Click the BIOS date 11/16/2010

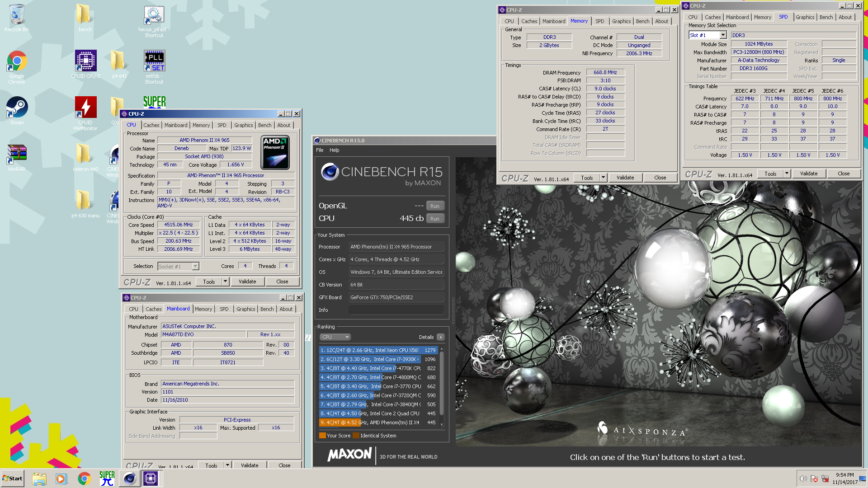227,400
